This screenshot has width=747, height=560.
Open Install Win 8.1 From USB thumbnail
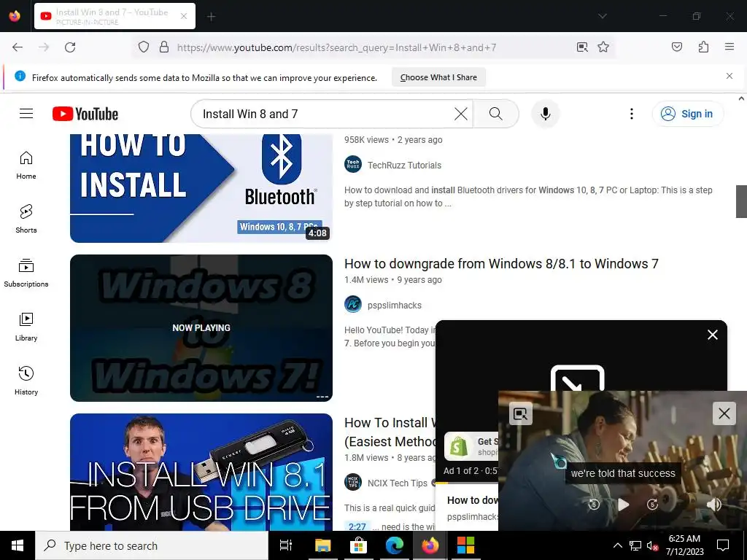click(201, 472)
